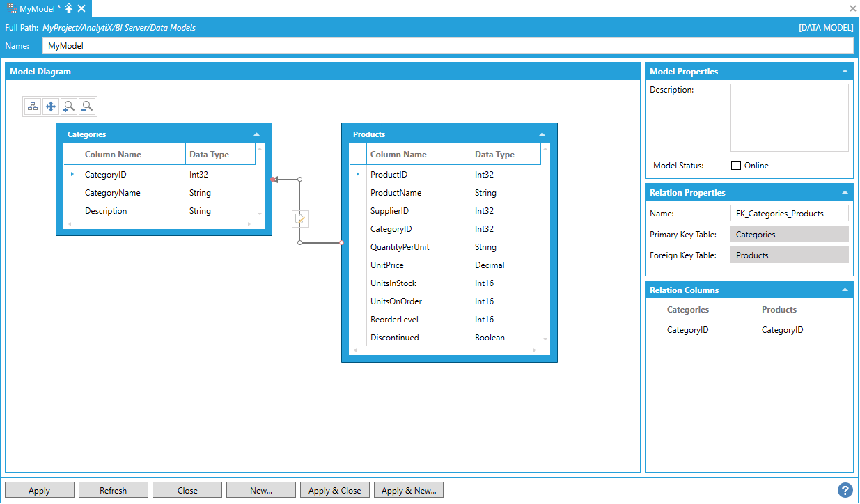This screenshot has height=504, width=860.
Task: Collapse the Categories table box
Action: pyautogui.click(x=256, y=134)
